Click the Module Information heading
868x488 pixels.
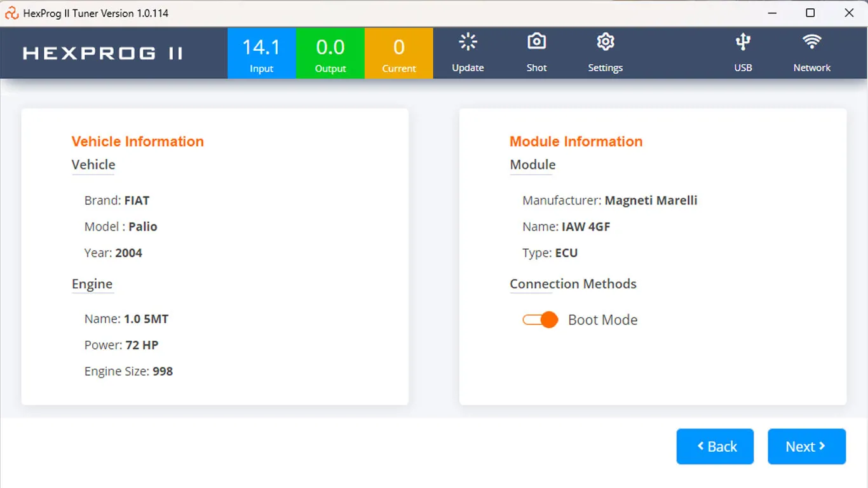[x=576, y=142]
